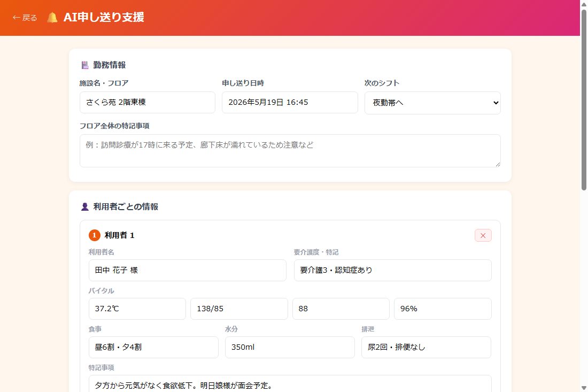The height and width of the screenshot is (392, 588).
Task: Click the 施設名・フロア label
Action: [104, 83]
